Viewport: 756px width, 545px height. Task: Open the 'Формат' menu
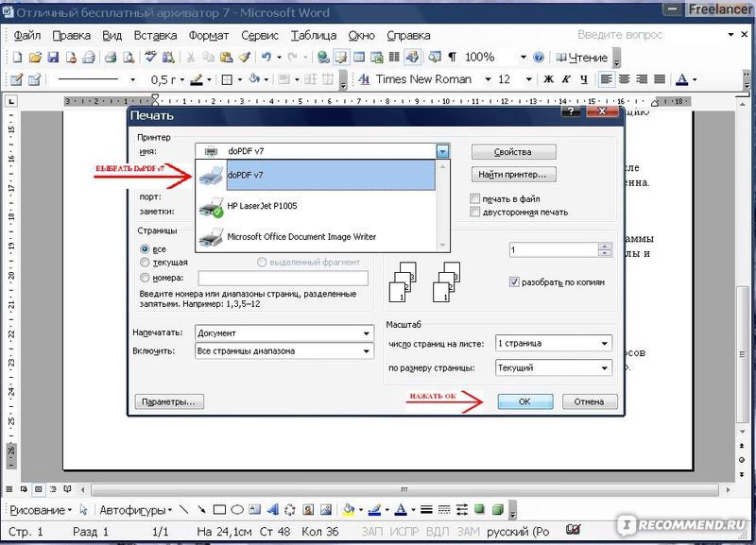[208, 35]
